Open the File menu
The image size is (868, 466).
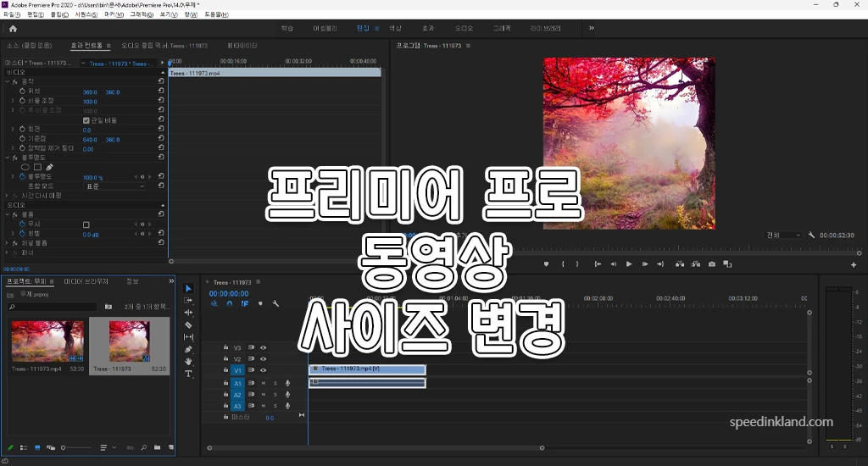[x=12, y=14]
